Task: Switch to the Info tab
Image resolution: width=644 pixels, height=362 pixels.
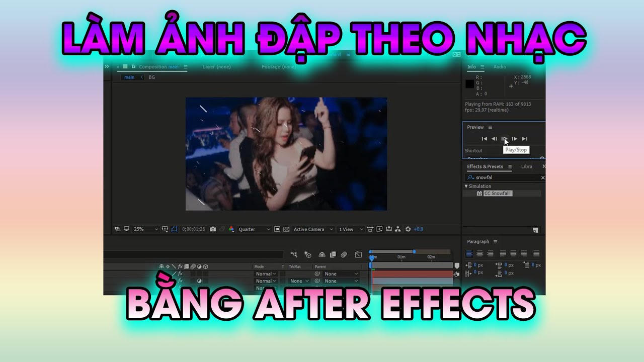Action: [471, 67]
